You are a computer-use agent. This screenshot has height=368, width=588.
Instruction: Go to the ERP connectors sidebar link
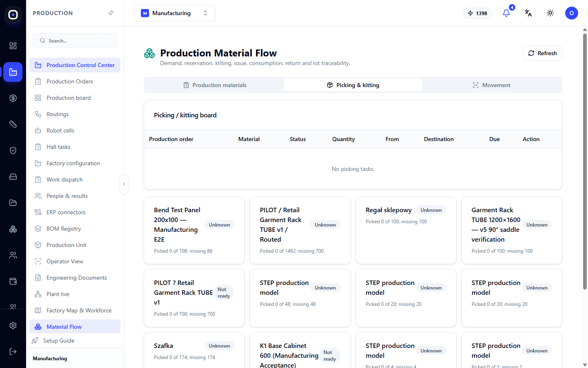tap(75, 212)
